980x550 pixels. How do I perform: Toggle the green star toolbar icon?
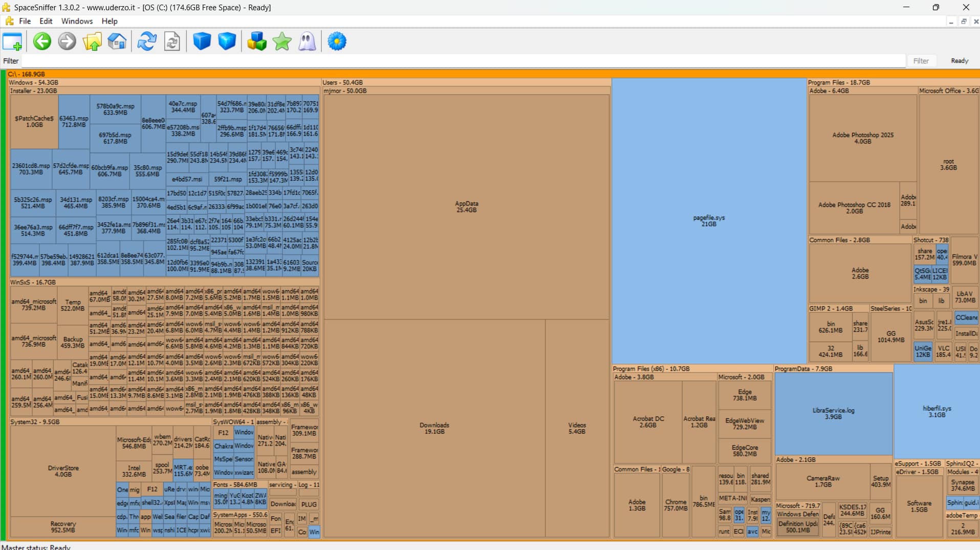click(x=282, y=41)
